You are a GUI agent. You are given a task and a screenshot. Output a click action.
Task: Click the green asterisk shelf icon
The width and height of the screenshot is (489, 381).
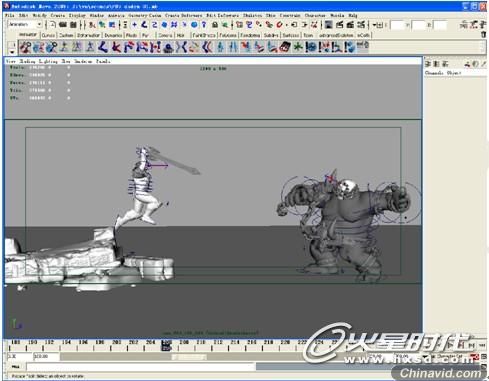click(298, 47)
